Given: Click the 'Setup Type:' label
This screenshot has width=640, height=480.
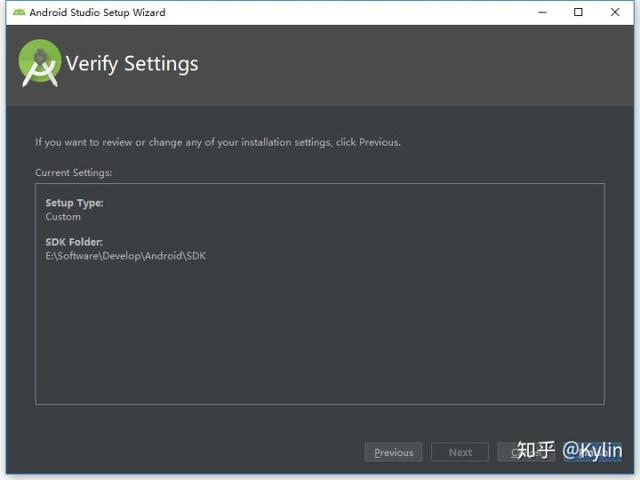Looking at the screenshot, I should 74,203.
